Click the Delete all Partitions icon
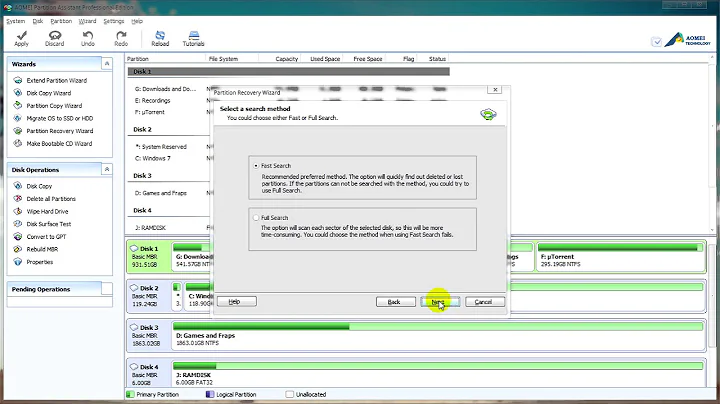The width and height of the screenshot is (720, 404). [x=18, y=199]
